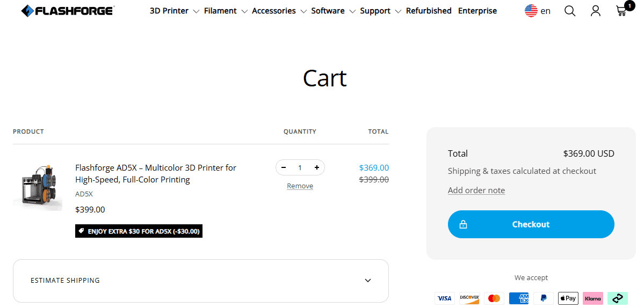Click the Mastercard payment icon

pyautogui.click(x=494, y=298)
